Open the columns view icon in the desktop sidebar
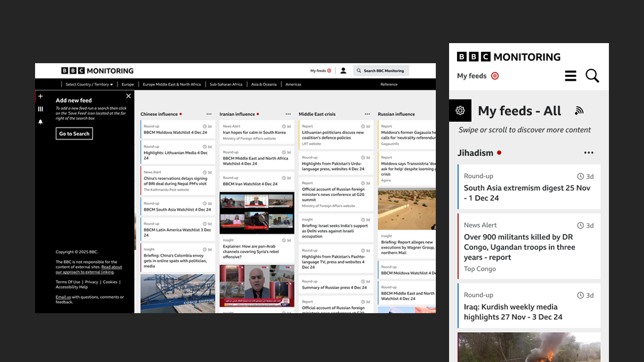The image size is (644, 362). pyautogui.click(x=40, y=109)
